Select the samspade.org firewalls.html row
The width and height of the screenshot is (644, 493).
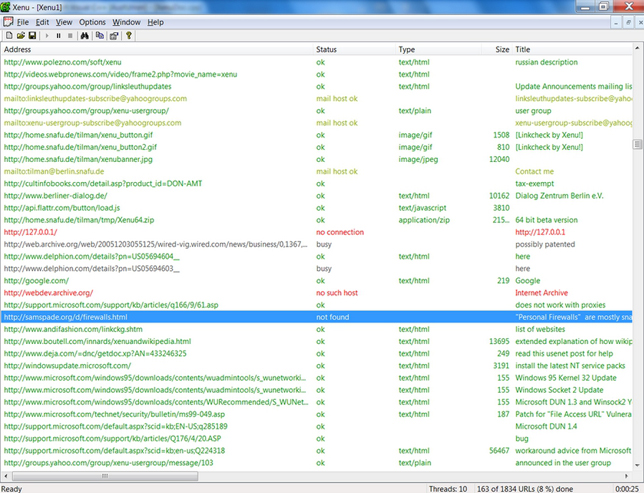pos(316,317)
